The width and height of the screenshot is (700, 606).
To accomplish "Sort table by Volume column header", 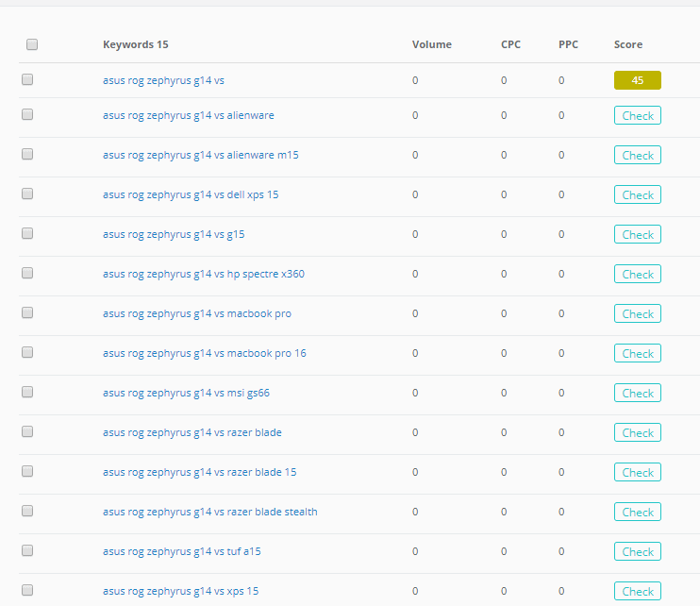I will 432,44.
